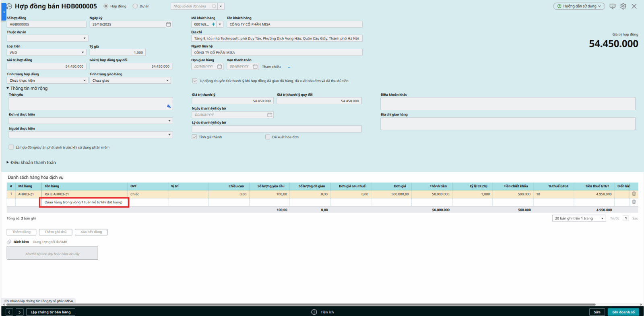Toggle the Tính giá thành checkbox

click(194, 137)
